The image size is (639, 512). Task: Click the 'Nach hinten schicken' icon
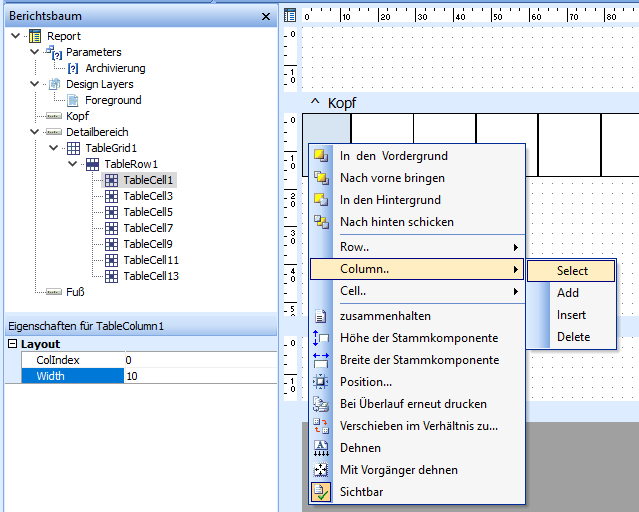coord(321,221)
